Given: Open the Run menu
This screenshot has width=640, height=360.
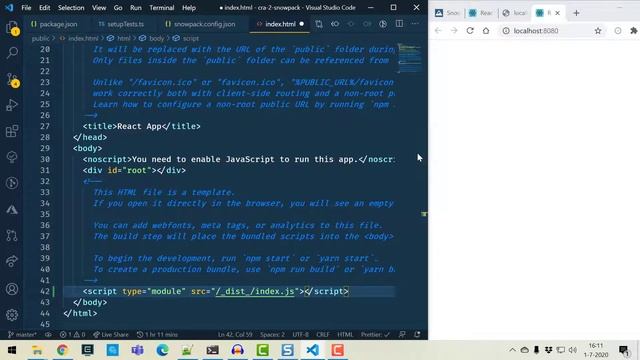Looking at the screenshot, I should (x=136, y=8).
